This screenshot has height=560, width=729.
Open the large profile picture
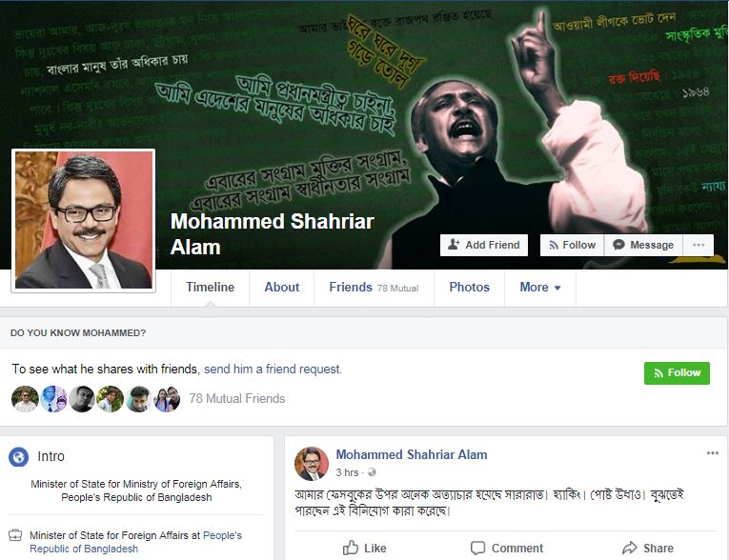point(84,220)
